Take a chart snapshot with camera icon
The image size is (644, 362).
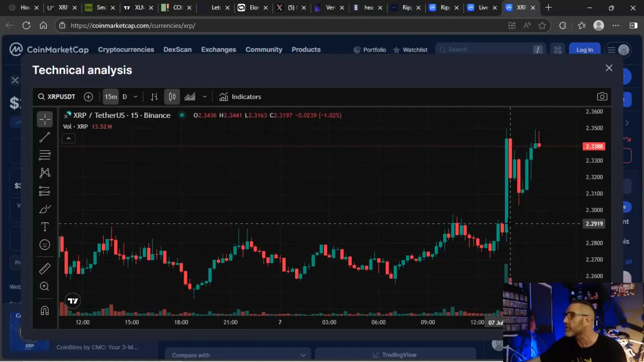pyautogui.click(x=602, y=97)
